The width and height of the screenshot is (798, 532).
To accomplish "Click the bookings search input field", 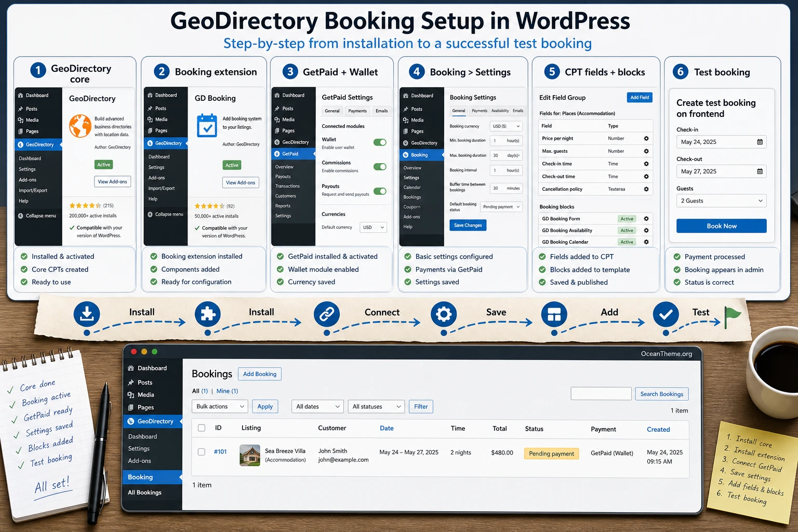I will [601, 394].
